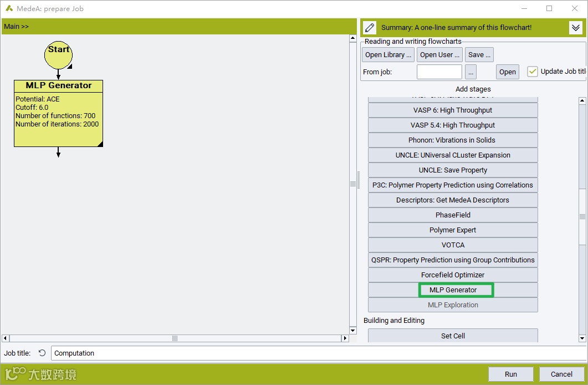Viewport: 588px width, 385px height.
Task: Click the canvas vertical scrollbar down arrow
Action: click(352, 331)
